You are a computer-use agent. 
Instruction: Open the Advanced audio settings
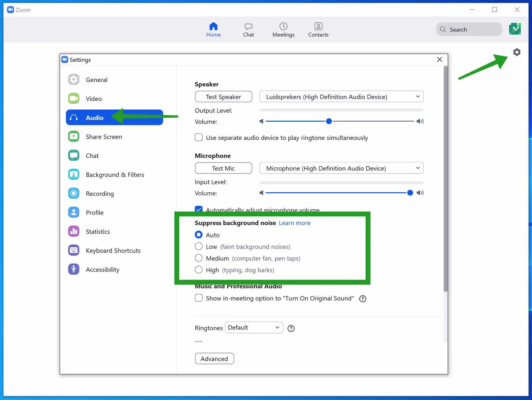[214, 358]
